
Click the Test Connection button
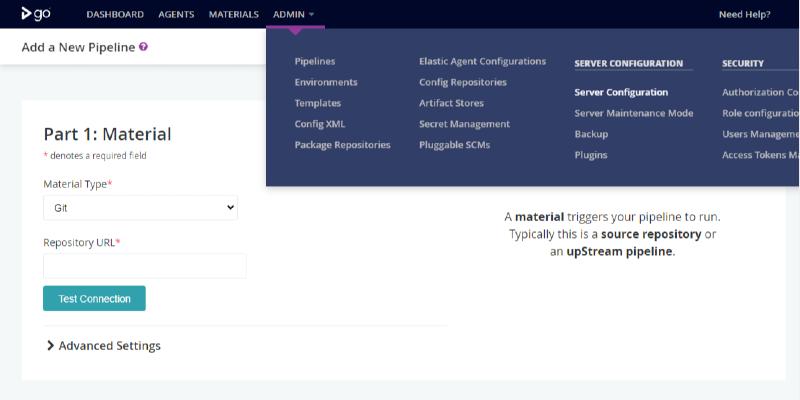[x=94, y=298]
